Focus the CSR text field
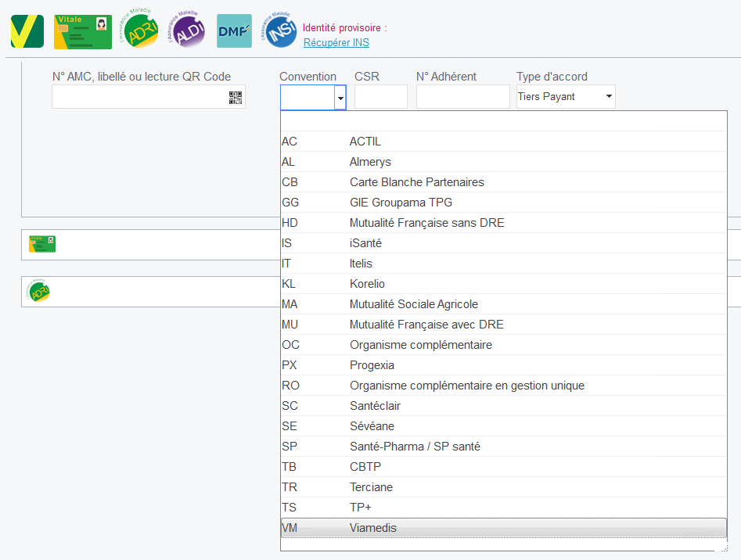Image resolution: width=741 pixels, height=560 pixels. coord(380,97)
